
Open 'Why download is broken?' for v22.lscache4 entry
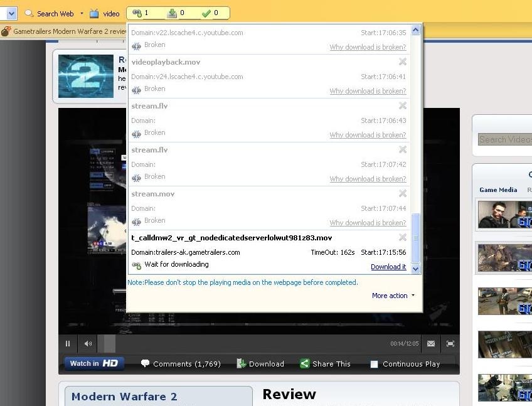368,47
